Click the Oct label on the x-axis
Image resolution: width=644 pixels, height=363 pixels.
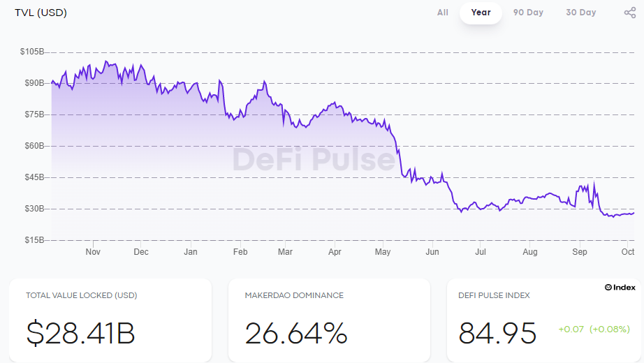click(x=628, y=251)
